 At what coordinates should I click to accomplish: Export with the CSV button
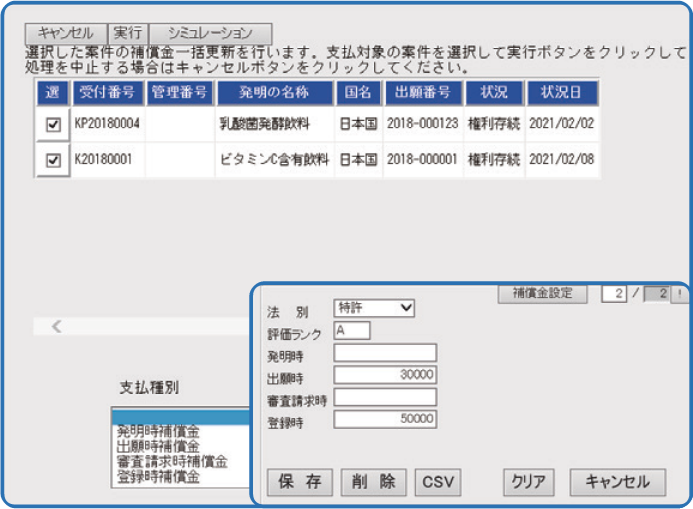pyautogui.click(x=438, y=482)
